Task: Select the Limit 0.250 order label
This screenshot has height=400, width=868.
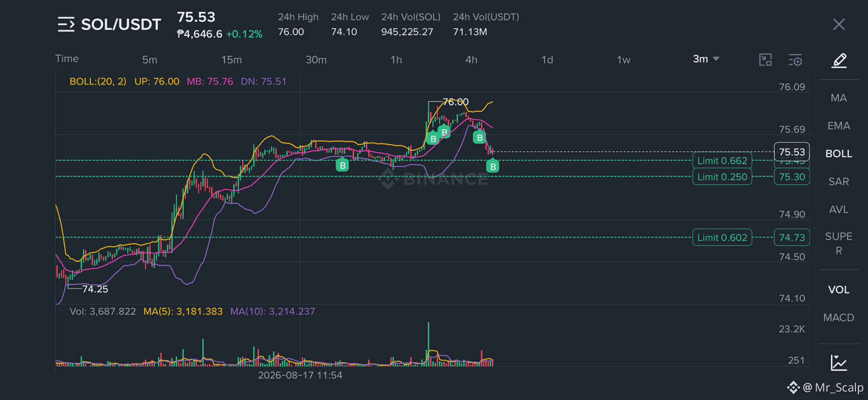Action: pyautogui.click(x=722, y=177)
